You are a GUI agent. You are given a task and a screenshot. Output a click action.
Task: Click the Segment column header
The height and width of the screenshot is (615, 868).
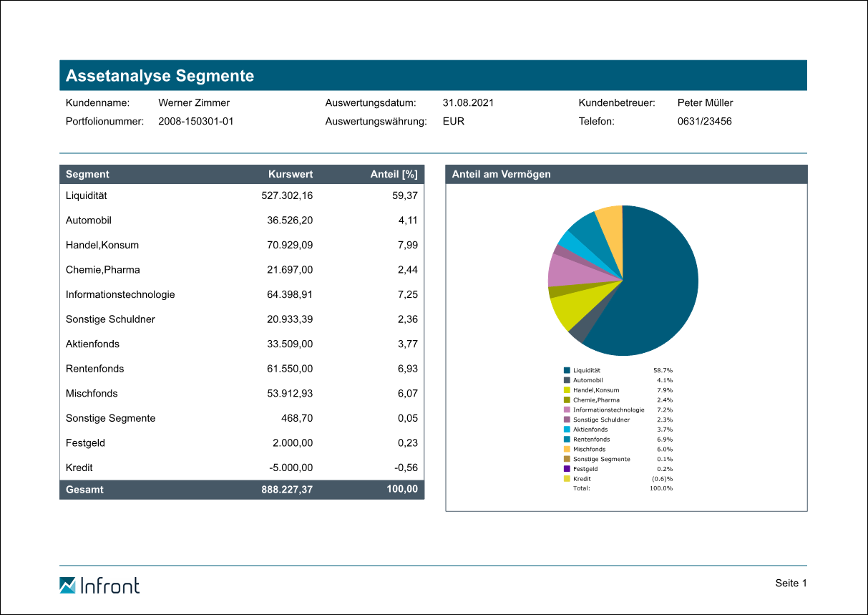click(87, 174)
